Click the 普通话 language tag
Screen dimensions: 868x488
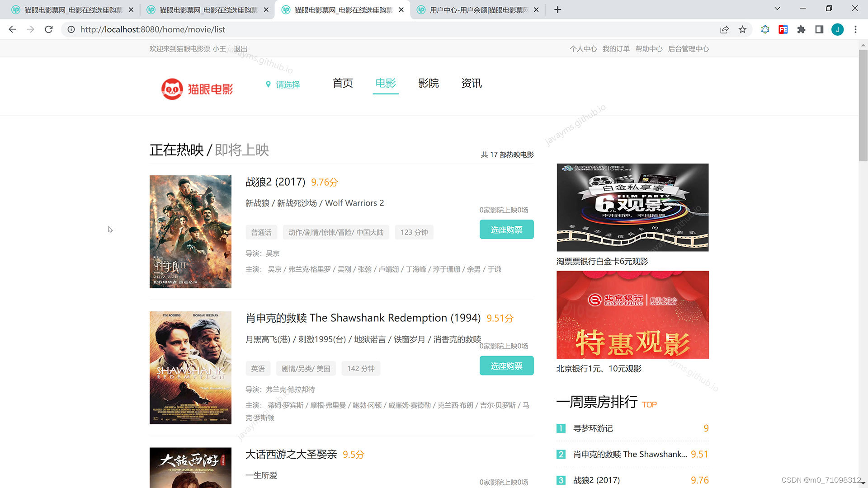261,232
